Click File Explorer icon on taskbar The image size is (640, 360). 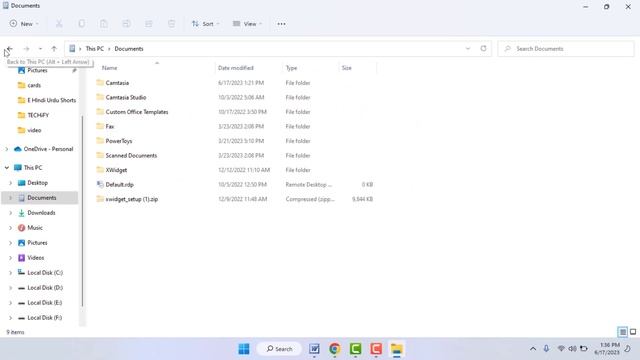[x=397, y=349]
